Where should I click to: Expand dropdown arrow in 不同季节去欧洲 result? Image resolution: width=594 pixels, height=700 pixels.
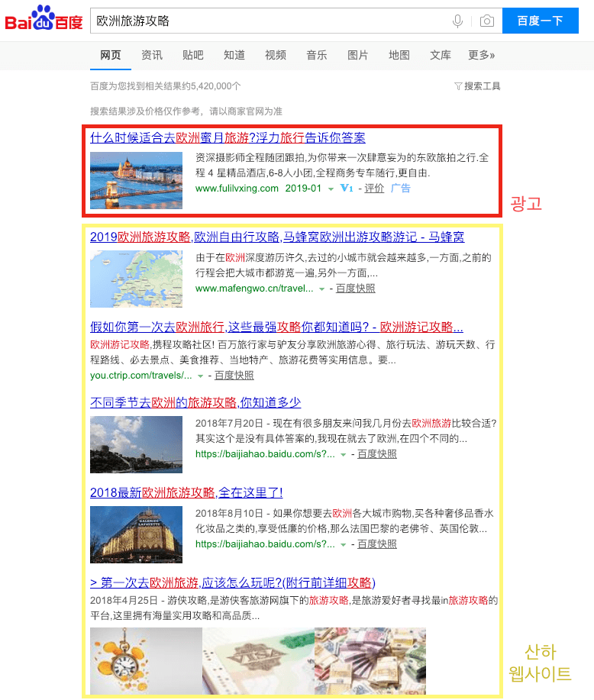tap(343, 454)
